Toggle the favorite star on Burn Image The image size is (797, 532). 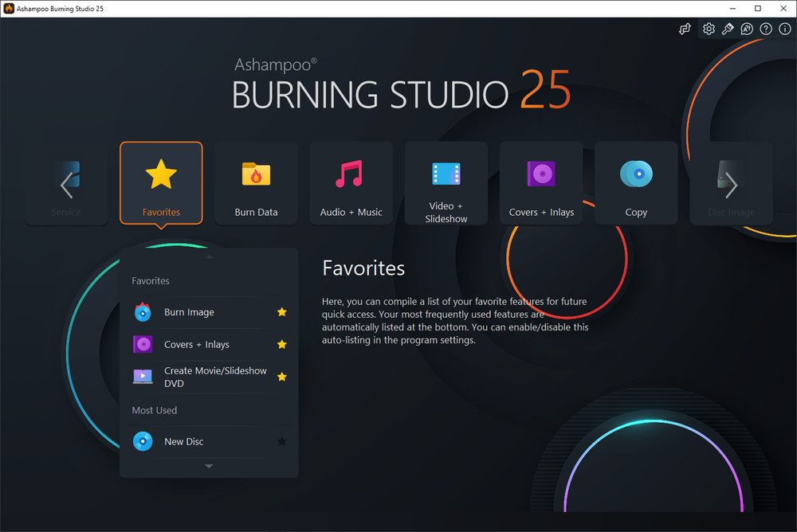point(281,312)
